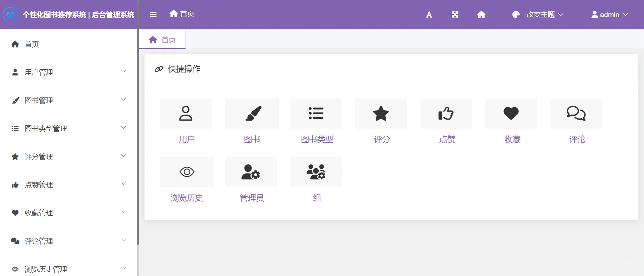
Task: Click the sidebar vertical scrollbar
Action: (138, 122)
